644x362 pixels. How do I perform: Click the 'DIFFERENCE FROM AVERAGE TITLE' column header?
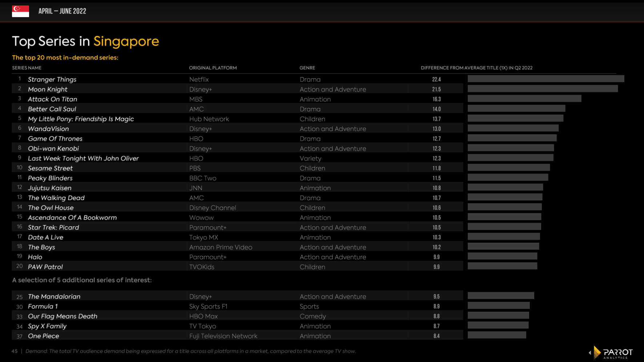(476, 68)
